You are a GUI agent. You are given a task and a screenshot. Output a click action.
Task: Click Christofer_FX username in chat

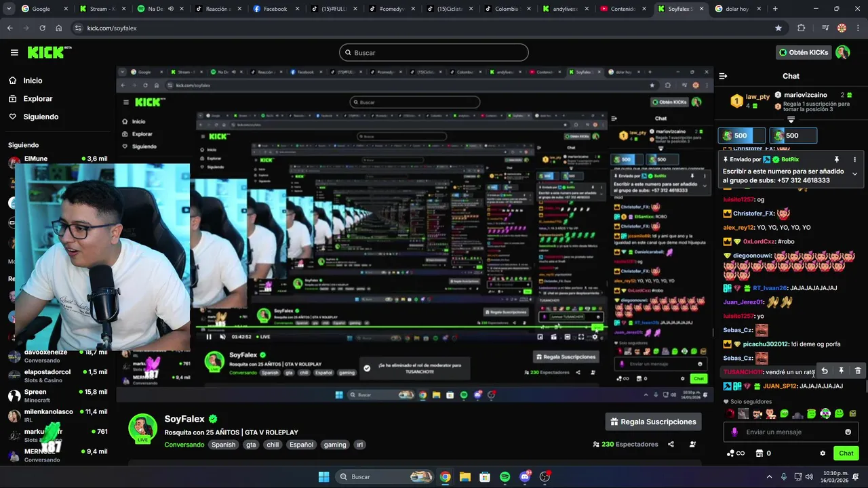[x=753, y=213]
